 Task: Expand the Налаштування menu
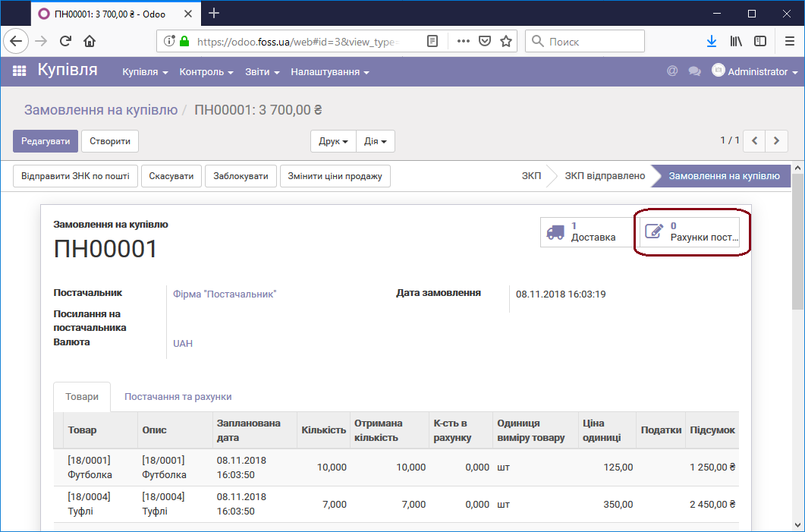click(x=330, y=72)
